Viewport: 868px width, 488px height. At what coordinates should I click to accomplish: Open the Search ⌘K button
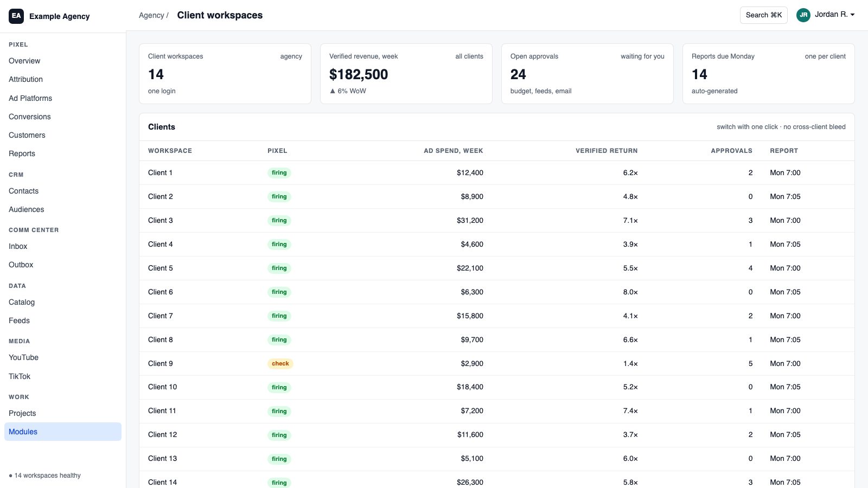click(x=764, y=15)
